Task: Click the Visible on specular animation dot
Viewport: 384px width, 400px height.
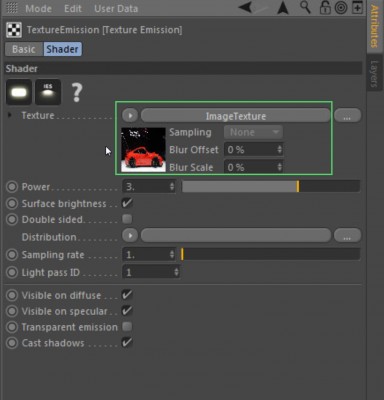Action: (12, 311)
